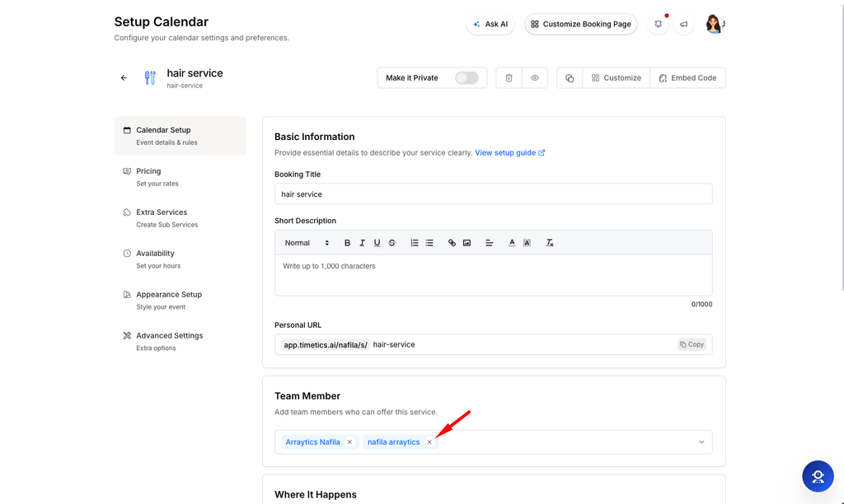Image resolution: width=844 pixels, height=504 pixels.
Task: Open the Normal text style dropdown
Action: coord(307,243)
